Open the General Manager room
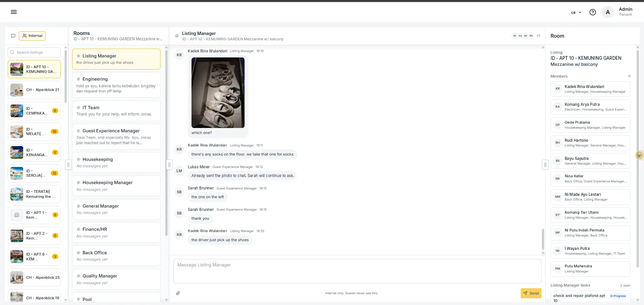The width and height of the screenshot is (644, 305). tap(116, 209)
